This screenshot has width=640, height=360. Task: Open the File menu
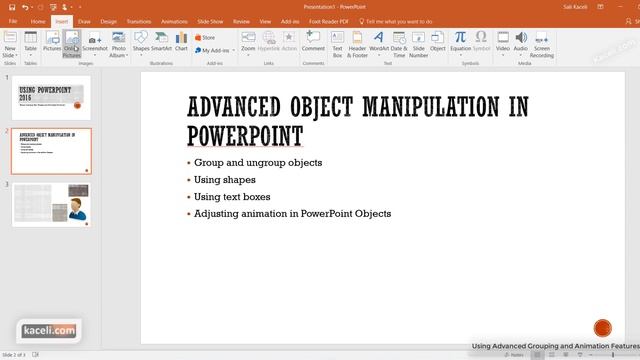click(13, 21)
